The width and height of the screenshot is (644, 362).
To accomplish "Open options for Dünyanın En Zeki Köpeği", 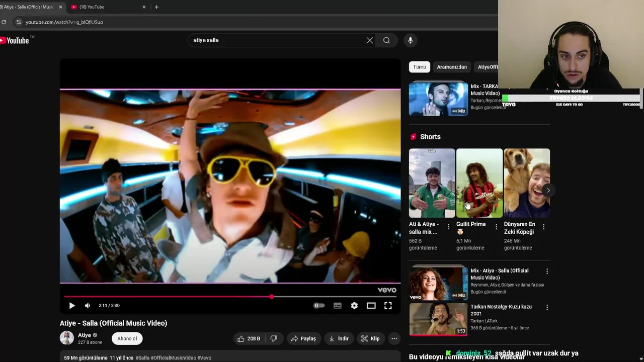I will coord(543,227).
